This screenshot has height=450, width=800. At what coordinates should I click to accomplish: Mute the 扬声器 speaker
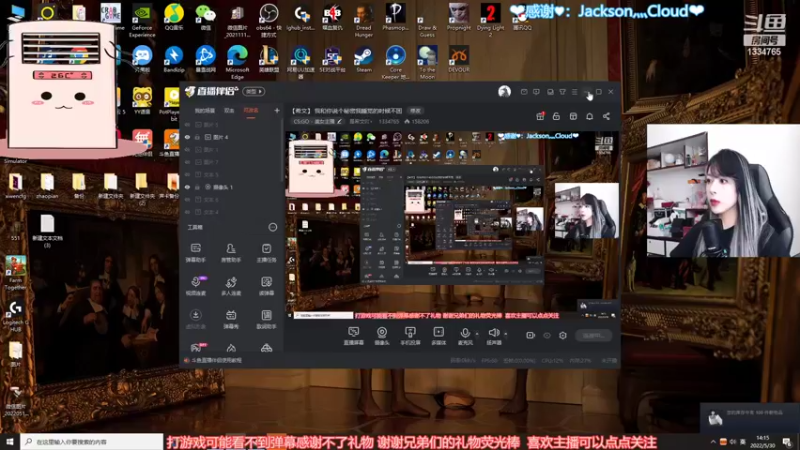tap(493, 334)
